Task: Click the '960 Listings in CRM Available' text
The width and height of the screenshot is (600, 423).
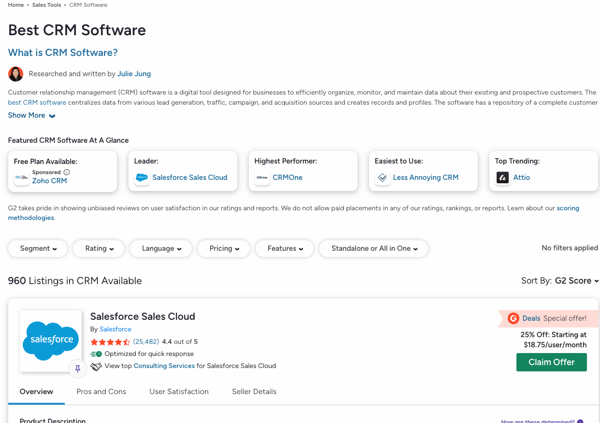Action: click(x=75, y=281)
